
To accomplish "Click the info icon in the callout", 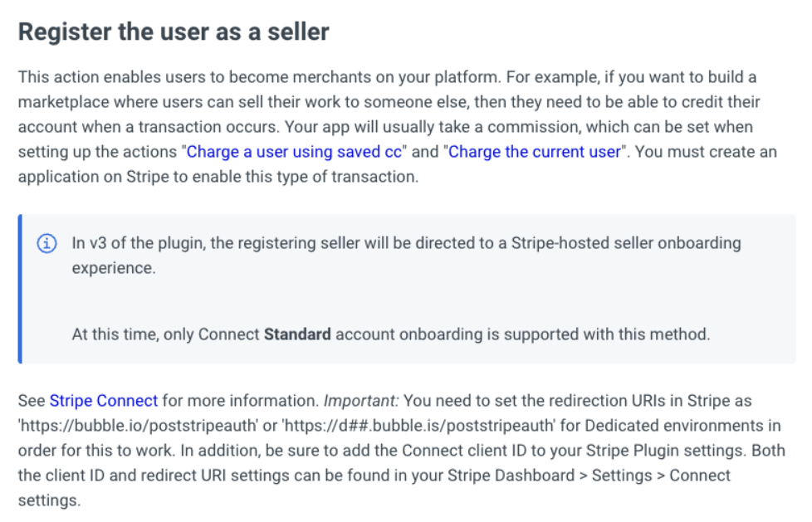I will [x=46, y=243].
